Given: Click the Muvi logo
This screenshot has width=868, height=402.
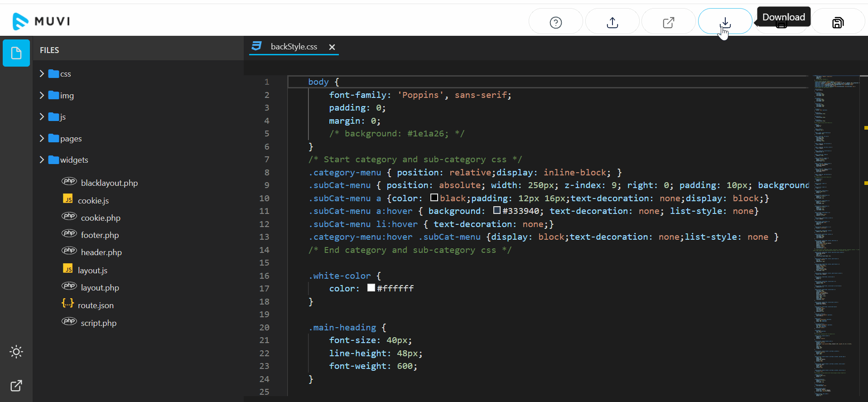Looking at the screenshot, I should tap(41, 21).
